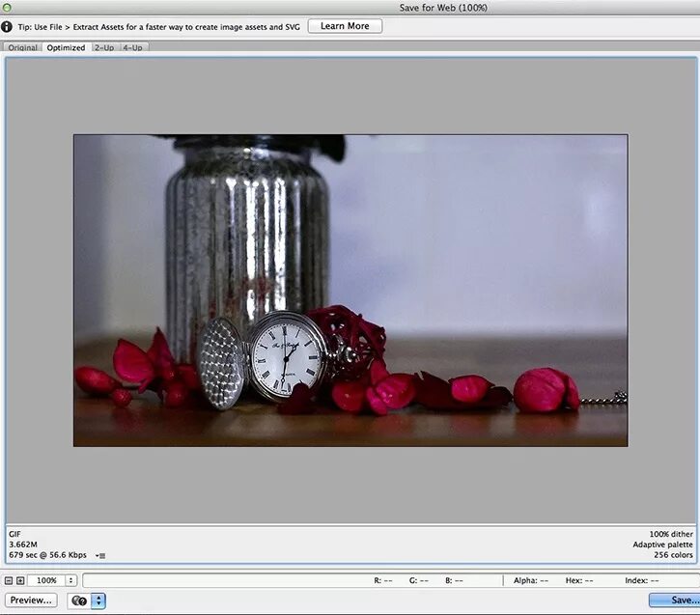Click the Save... button
This screenshot has height=615, width=700.
tap(675, 601)
